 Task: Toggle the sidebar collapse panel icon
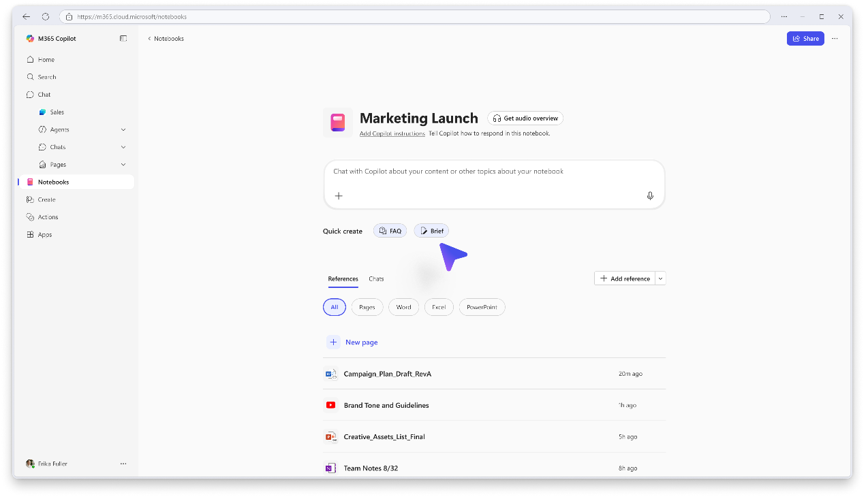123,39
